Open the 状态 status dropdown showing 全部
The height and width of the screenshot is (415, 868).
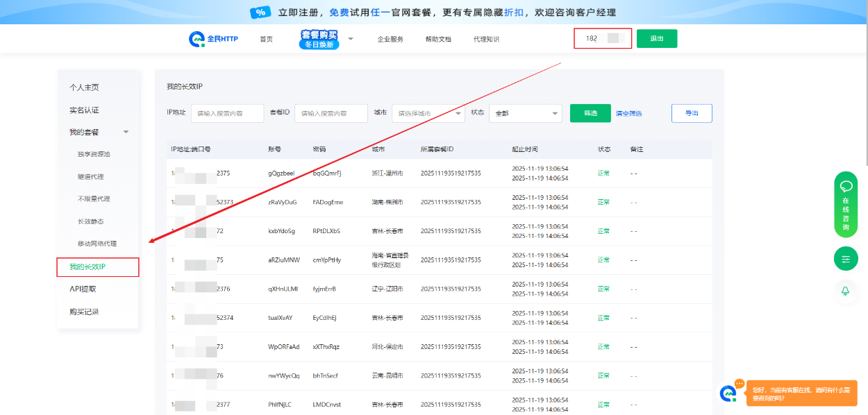pos(525,113)
